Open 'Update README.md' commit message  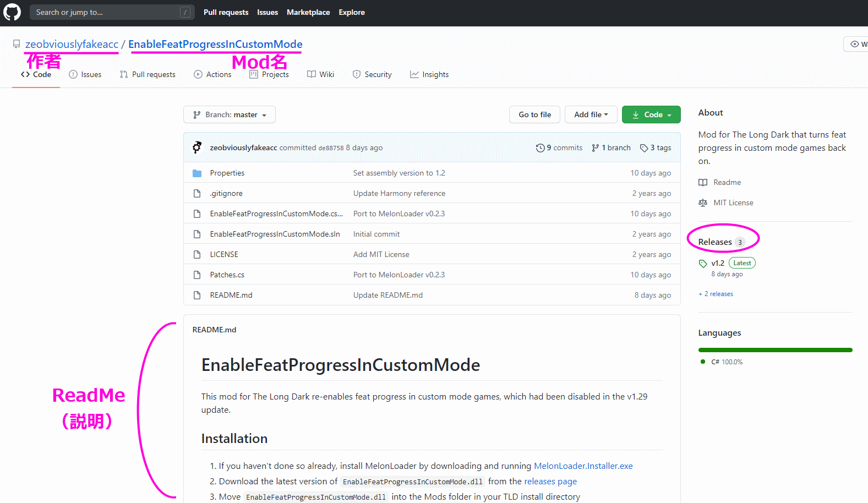[388, 295]
